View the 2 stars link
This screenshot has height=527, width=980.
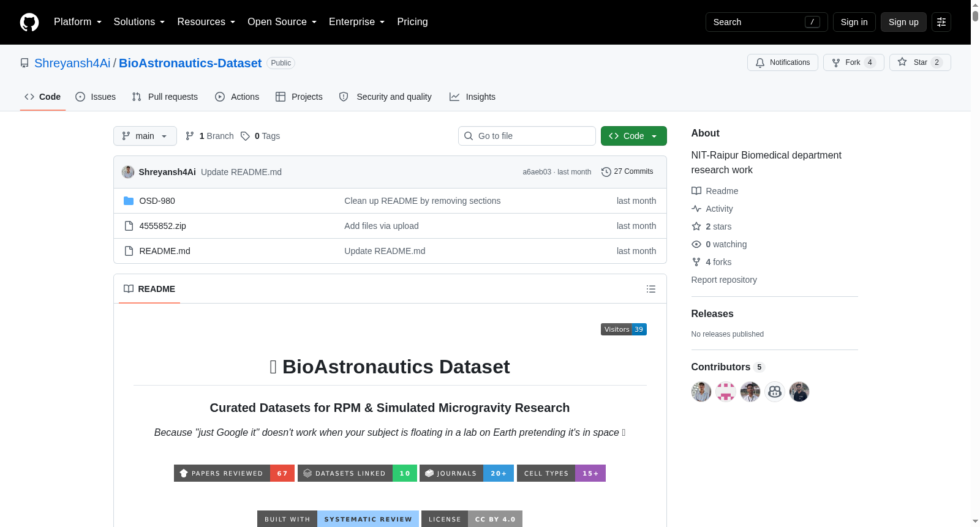712,226
